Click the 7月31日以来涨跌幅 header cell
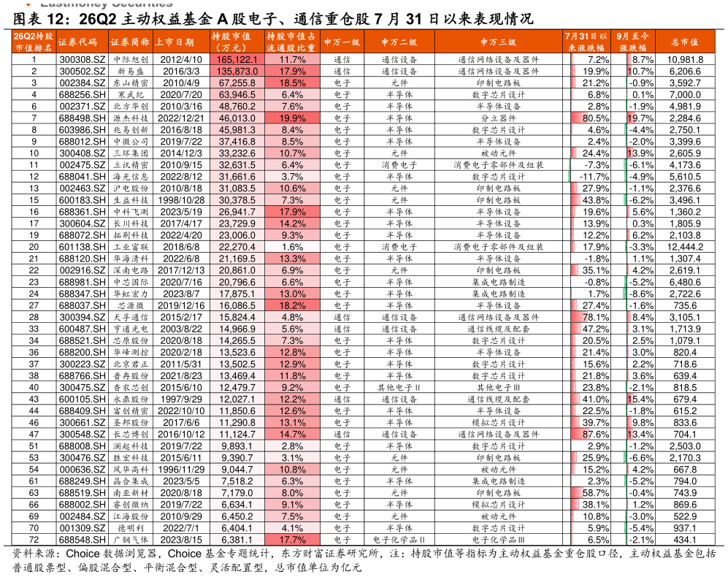The image size is (728, 577). (x=586, y=42)
